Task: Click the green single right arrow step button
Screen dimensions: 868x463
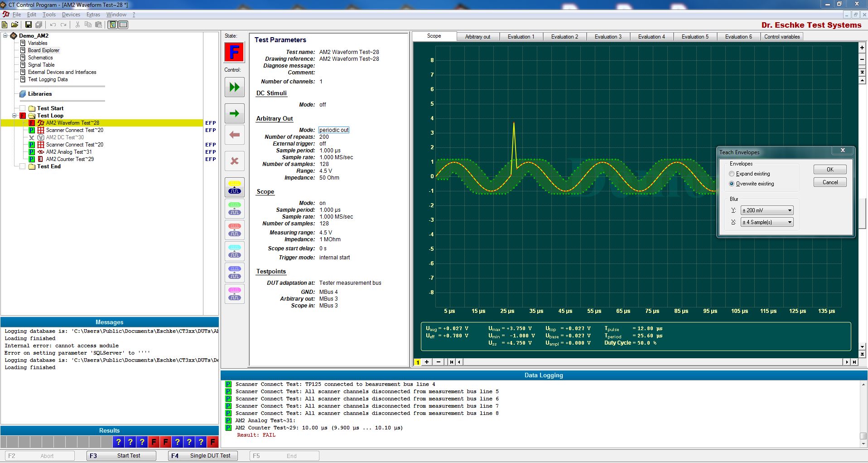Action: tap(234, 113)
